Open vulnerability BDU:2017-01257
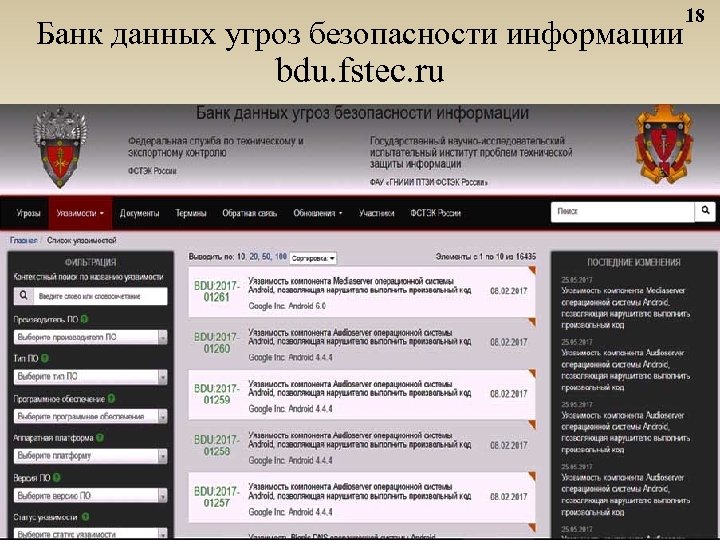The height and width of the screenshot is (540, 720). pyautogui.click(x=217, y=497)
